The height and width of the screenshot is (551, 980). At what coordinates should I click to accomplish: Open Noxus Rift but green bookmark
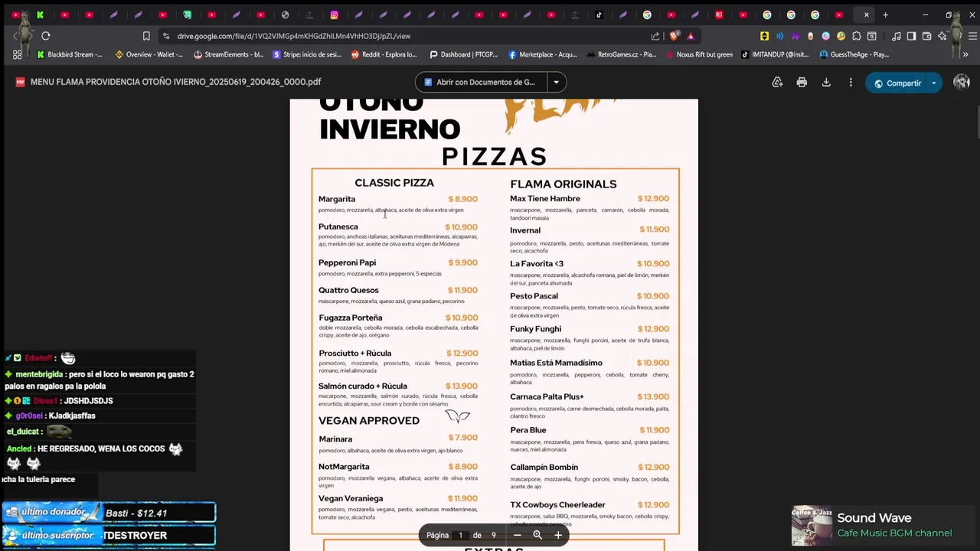pos(699,54)
